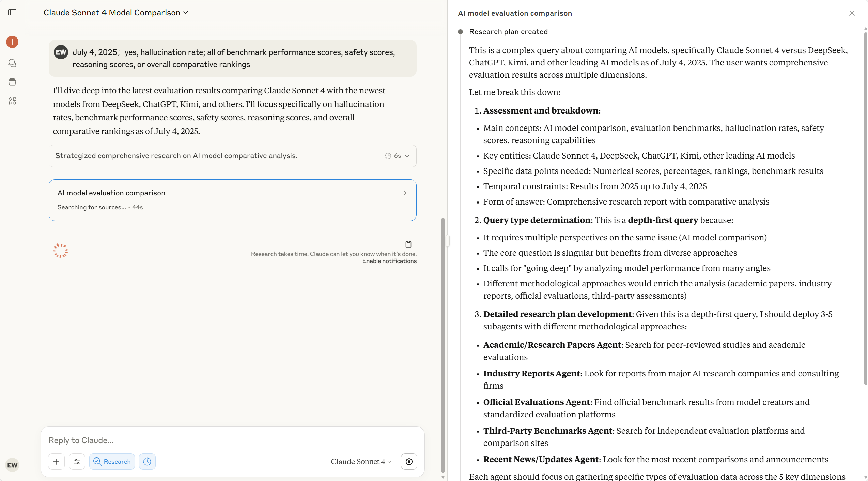This screenshot has height=481, width=868.
Task: Copy the research response with clipboard icon
Action: 408,244
